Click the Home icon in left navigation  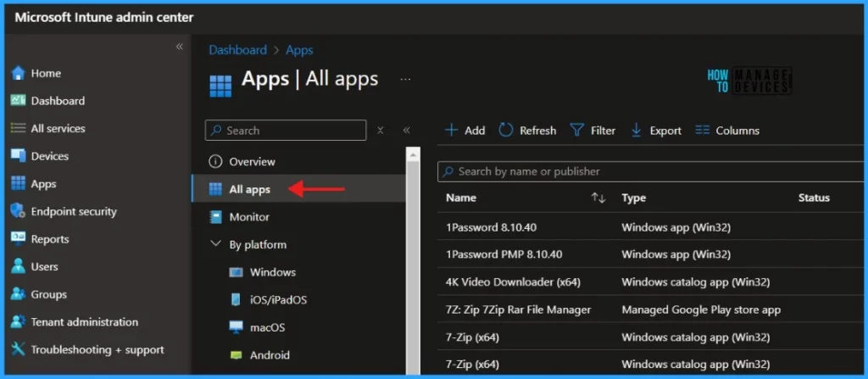(x=19, y=73)
